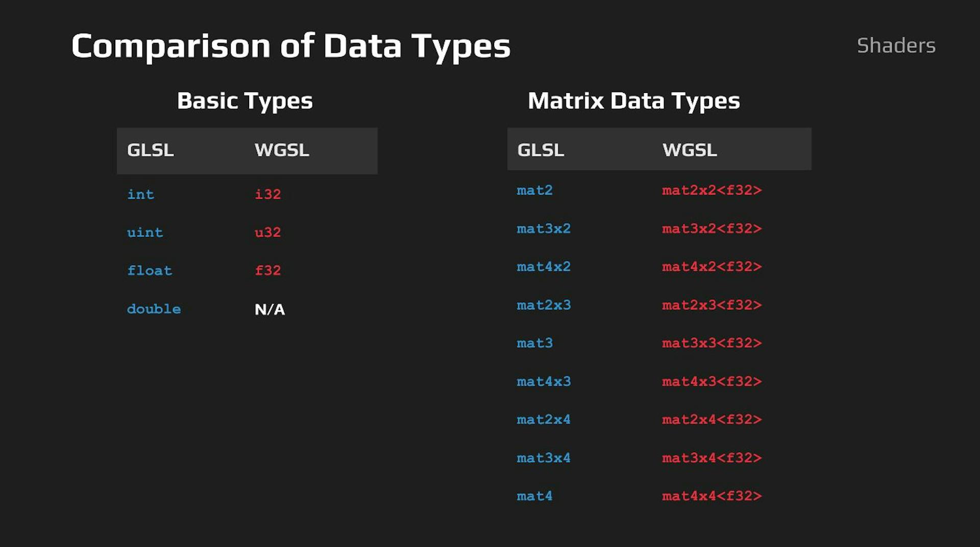
Task: Click the 'uint' GLSL entry
Action: click(145, 232)
